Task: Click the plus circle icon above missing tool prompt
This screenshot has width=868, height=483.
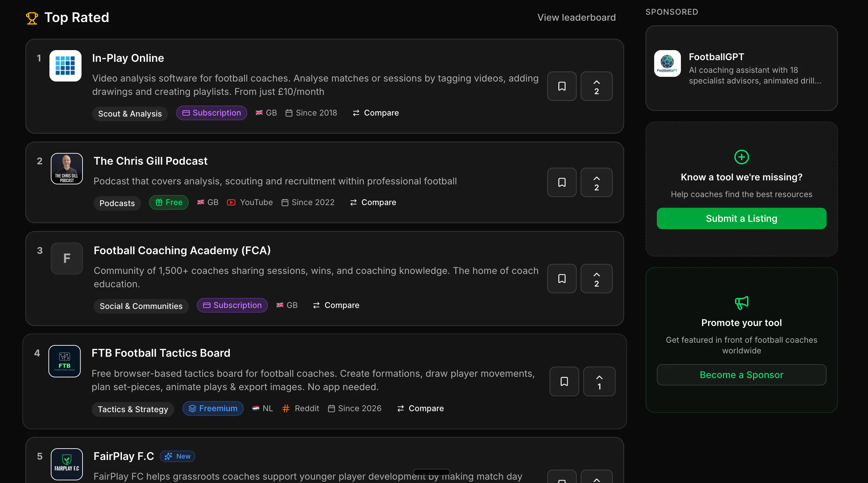Action: [x=741, y=157]
